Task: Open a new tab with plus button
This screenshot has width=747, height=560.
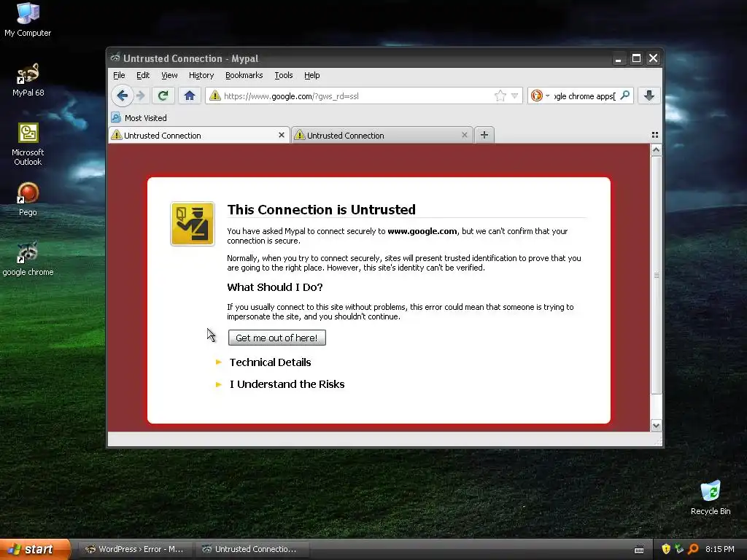Action: (x=484, y=135)
